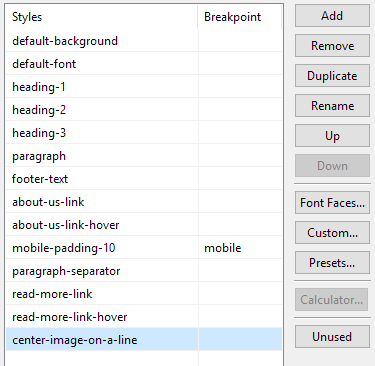The image size is (375, 366).
Task: Show Unused styles
Action: click(x=332, y=337)
